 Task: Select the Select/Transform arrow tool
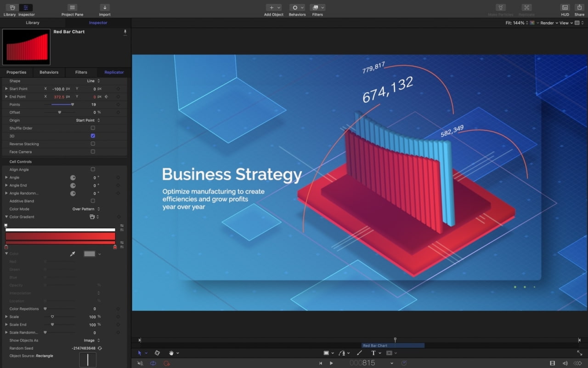click(x=141, y=353)
